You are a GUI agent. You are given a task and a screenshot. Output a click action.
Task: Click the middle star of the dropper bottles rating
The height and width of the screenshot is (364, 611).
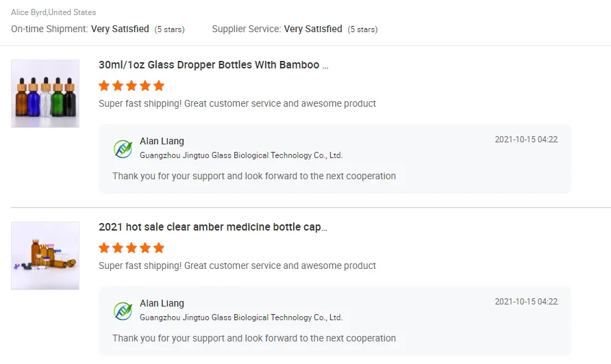pos(132,86)
